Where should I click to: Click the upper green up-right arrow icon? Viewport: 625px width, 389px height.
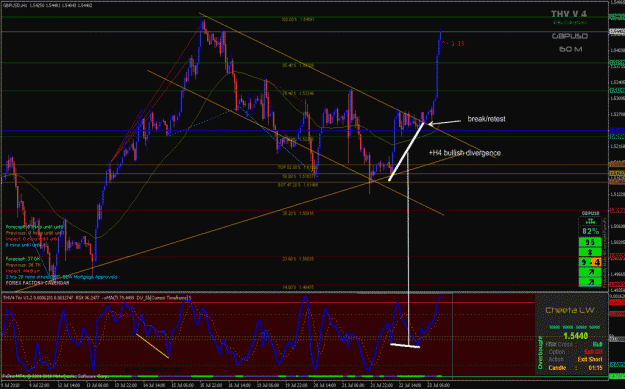coord(590,272)
